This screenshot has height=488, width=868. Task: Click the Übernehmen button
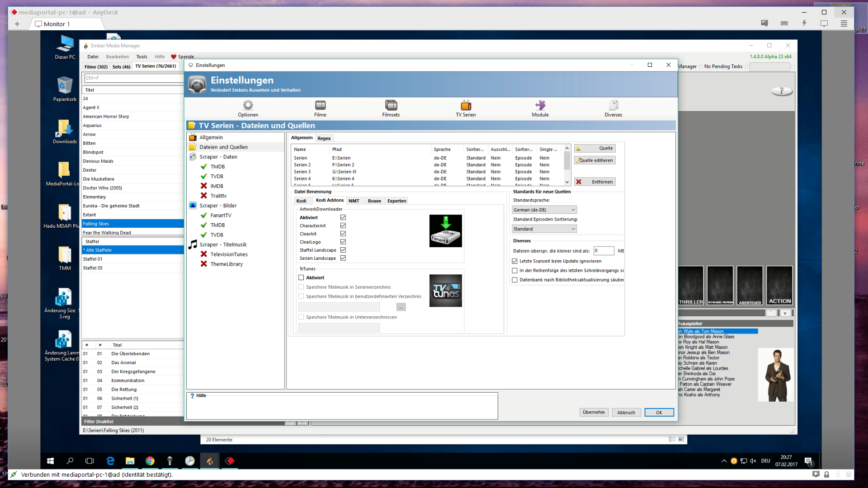(x=594, y=412)
